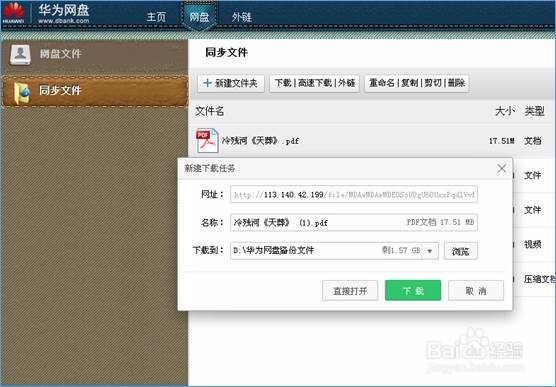Sort by the 类型 column header
This screenshot has height=387, width=556.
click(x=534, y=111)
